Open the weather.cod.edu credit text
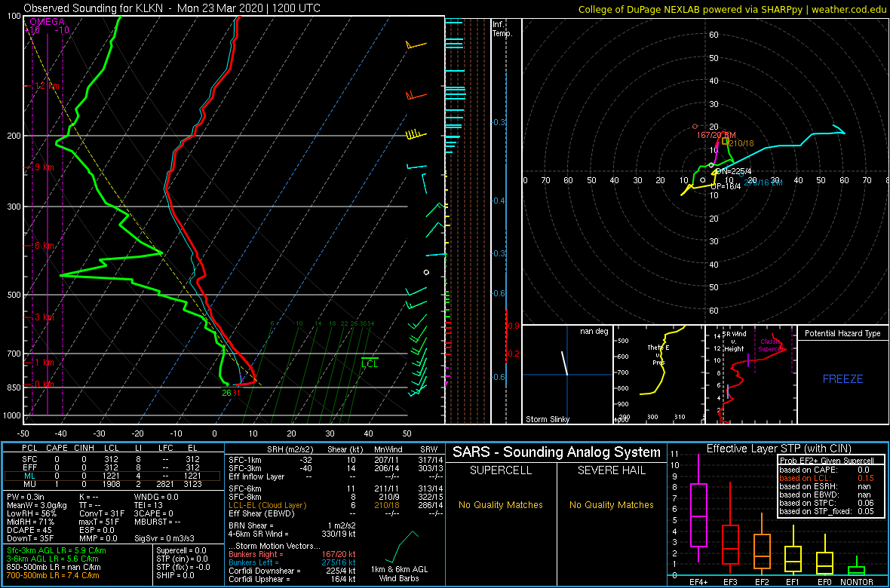Viewport: 890px width, 588px height. pyautogui.click(x=849, y=9)
